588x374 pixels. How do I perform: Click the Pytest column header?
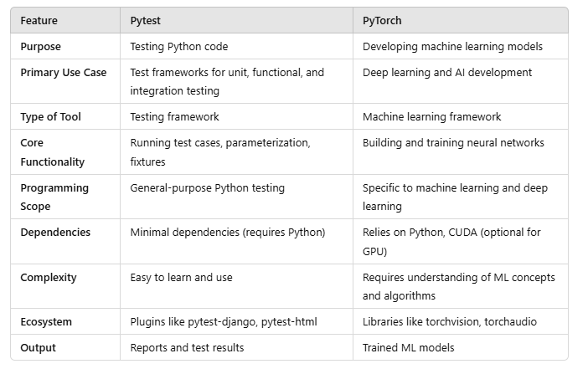point(147,20)
